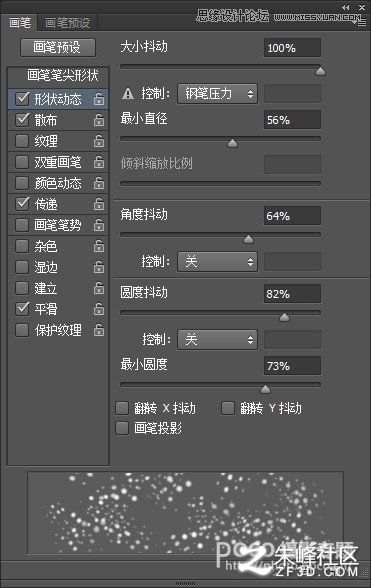Select the 画笔笔尖形状 section
Image resolution: width=371 pixels, height=588 pixels.
coord(62,76)
